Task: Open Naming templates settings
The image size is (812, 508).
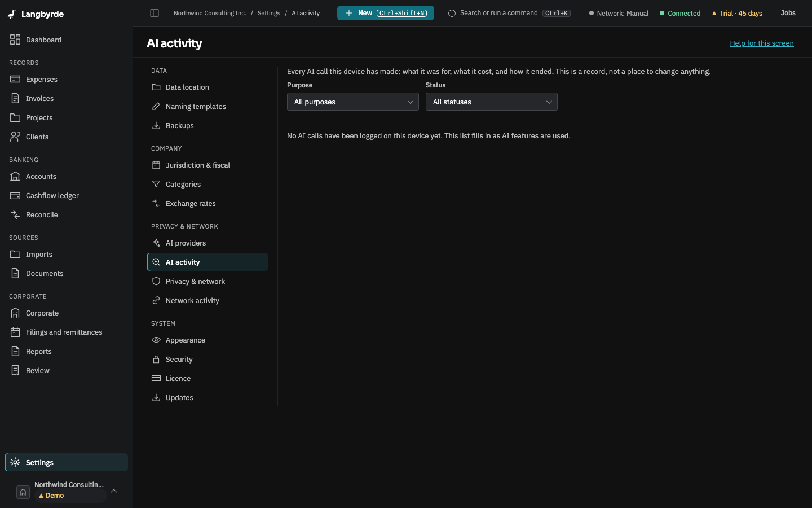Action: click(x=208, y=107)
